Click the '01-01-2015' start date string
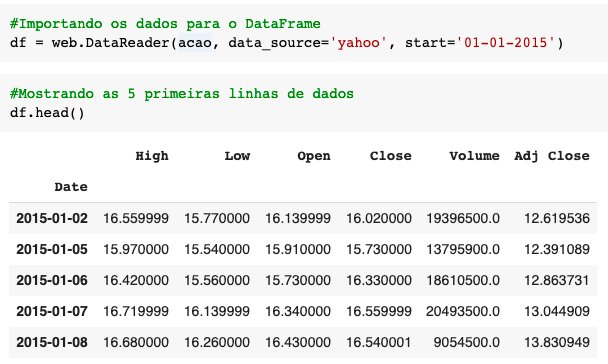Screen dimensions: 608x364 tap(506, 43)
